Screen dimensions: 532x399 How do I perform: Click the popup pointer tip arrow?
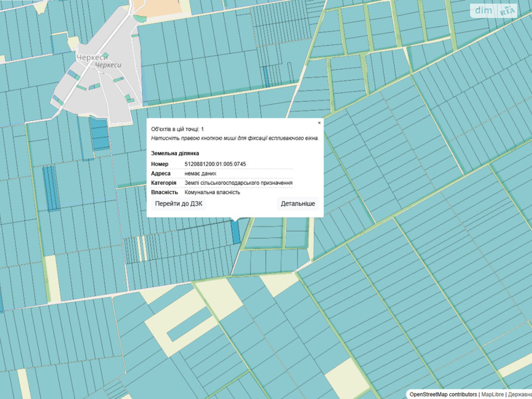[235, 219]
